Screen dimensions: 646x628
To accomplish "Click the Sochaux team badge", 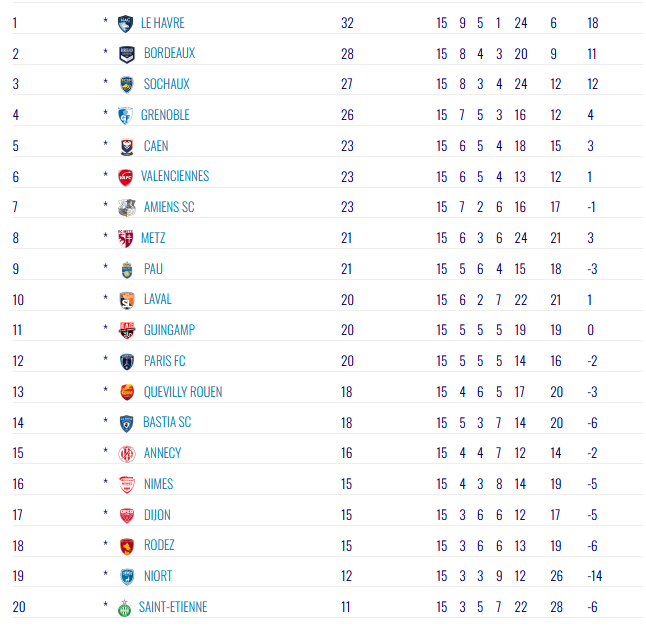I will [126, 84].
